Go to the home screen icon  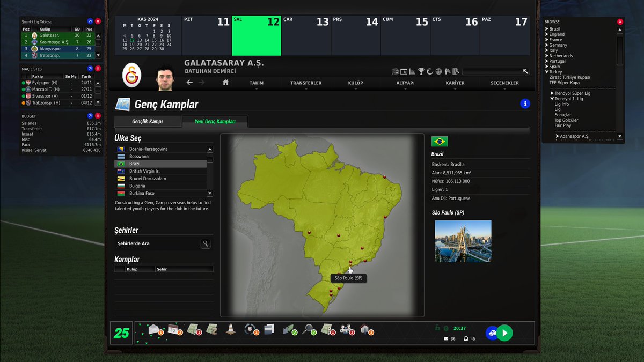(x=225, y=82)
